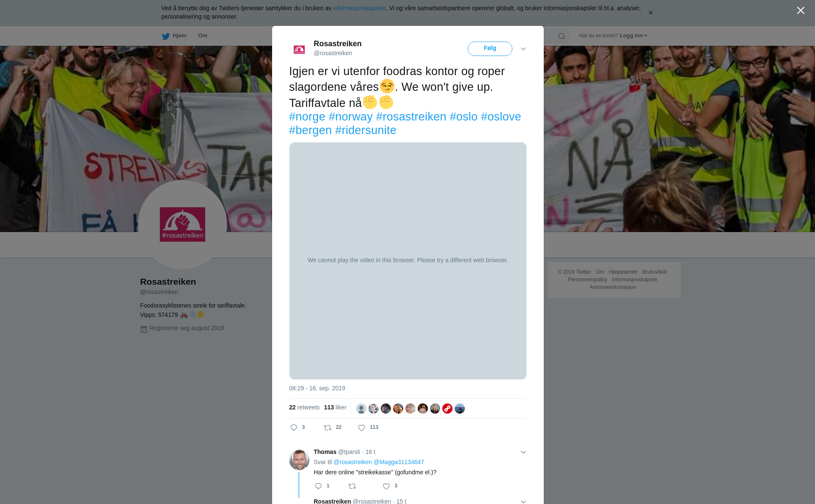The height and width of the screenshot is (504, 815).
Task: Retweet Thomas's streikekasse tweet
Action: pyautogui.click(x=352, y=486)
